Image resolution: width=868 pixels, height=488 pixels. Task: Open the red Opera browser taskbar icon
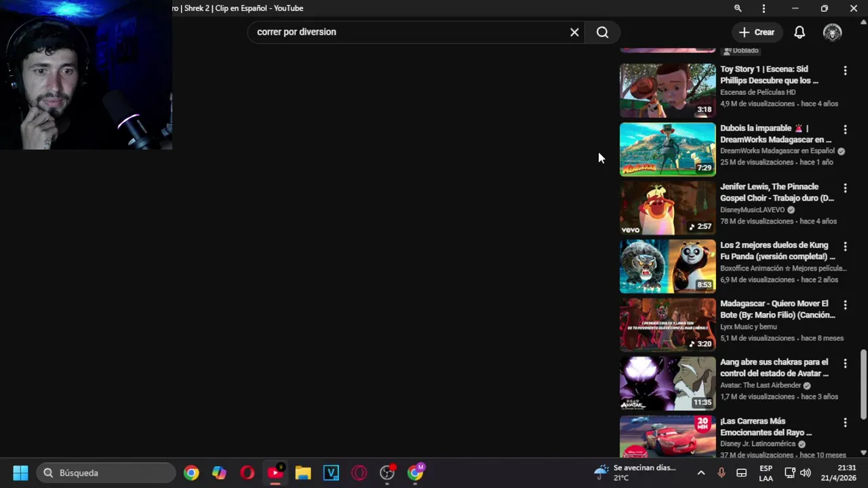pyautogui.click(x=247, y=473)
